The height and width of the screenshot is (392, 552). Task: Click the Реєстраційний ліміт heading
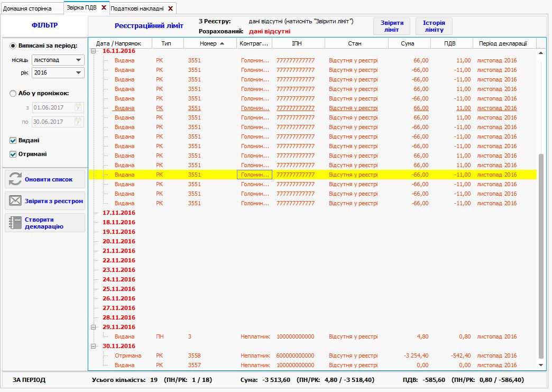tap(149, 26)
